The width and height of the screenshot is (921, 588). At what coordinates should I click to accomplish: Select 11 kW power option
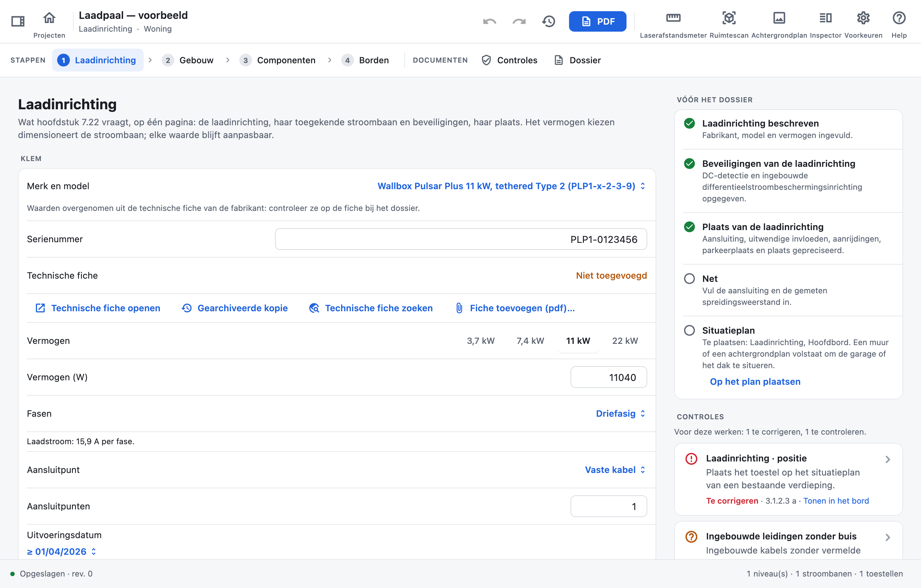tap(578, 341)
